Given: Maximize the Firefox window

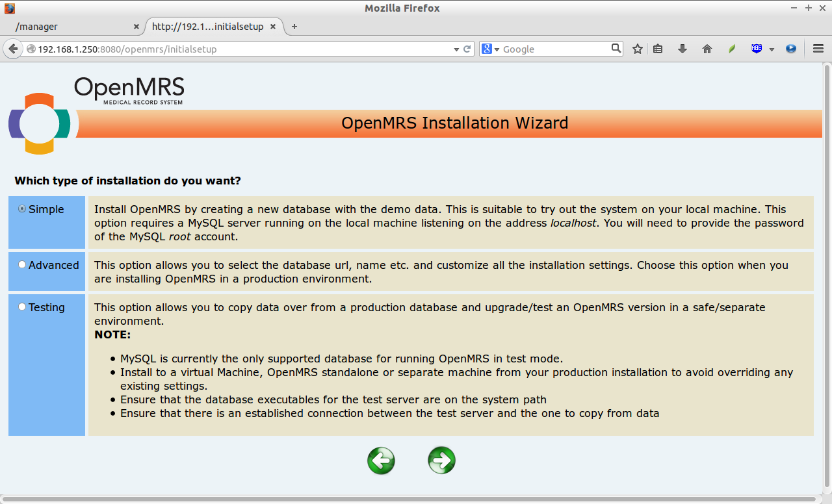Looking at the screenshot, I should point(809,8).
